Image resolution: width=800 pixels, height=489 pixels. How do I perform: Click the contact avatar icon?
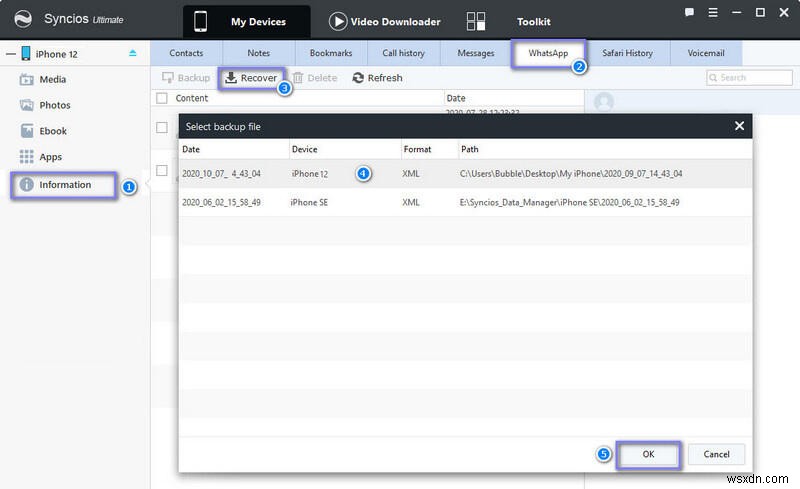(604, 102)
